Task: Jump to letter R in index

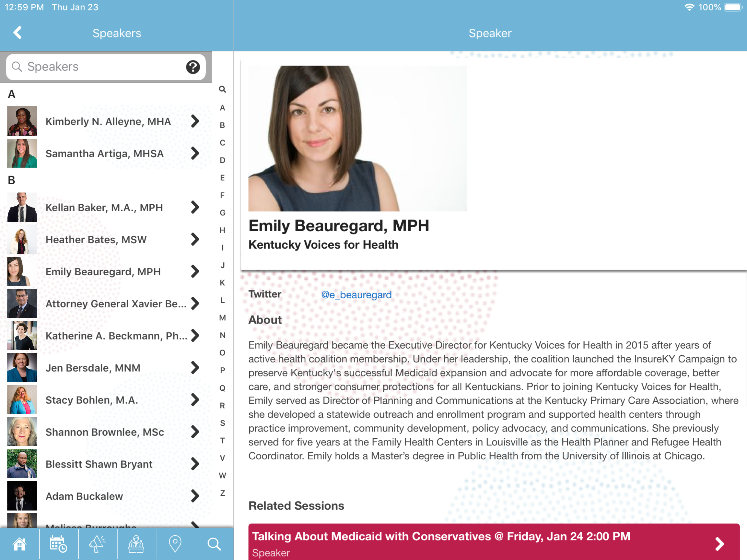Action: [222, 405]
